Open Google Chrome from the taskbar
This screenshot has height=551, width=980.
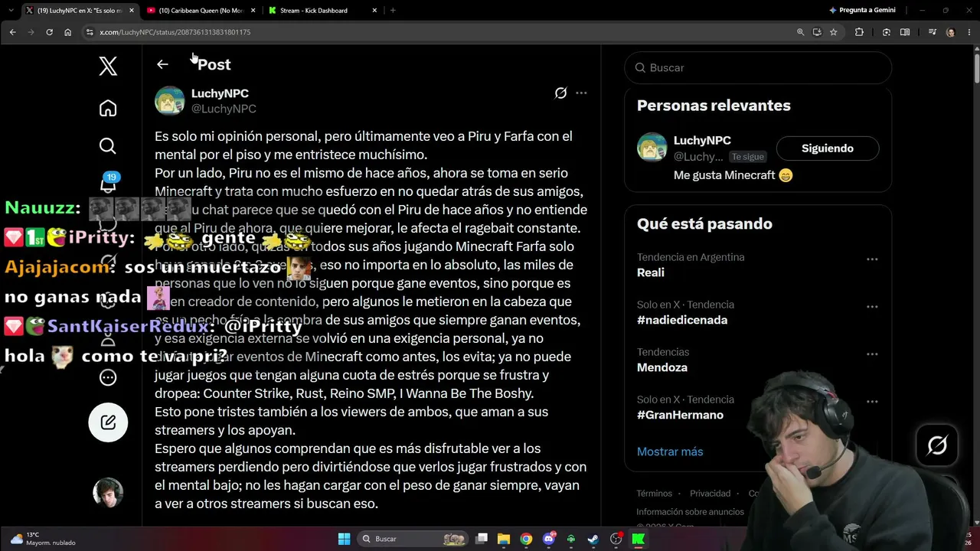526,539
